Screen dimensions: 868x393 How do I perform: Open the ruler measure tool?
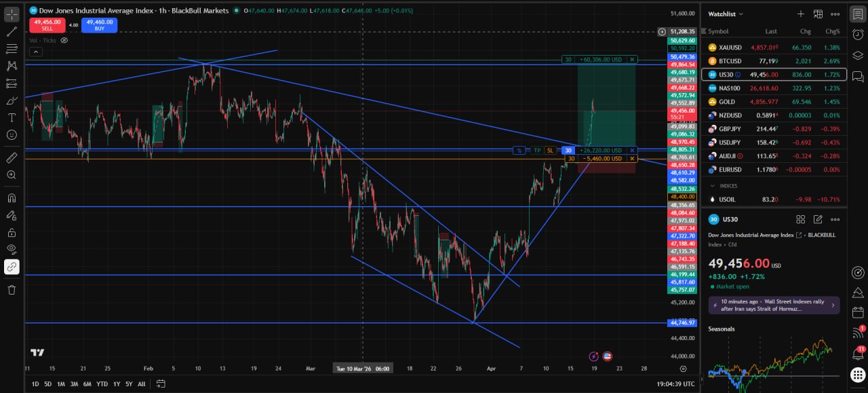coord(12,157)
